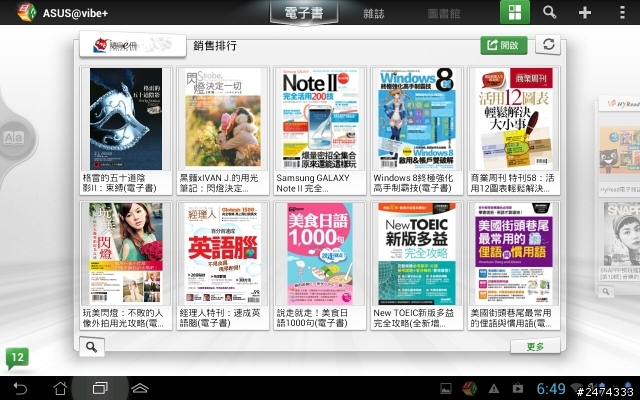The height and width of the screenshot is (400, 640).
Task: Open search from the top bar magnifier
Action: pyautogui.click(x=549, y=12)
